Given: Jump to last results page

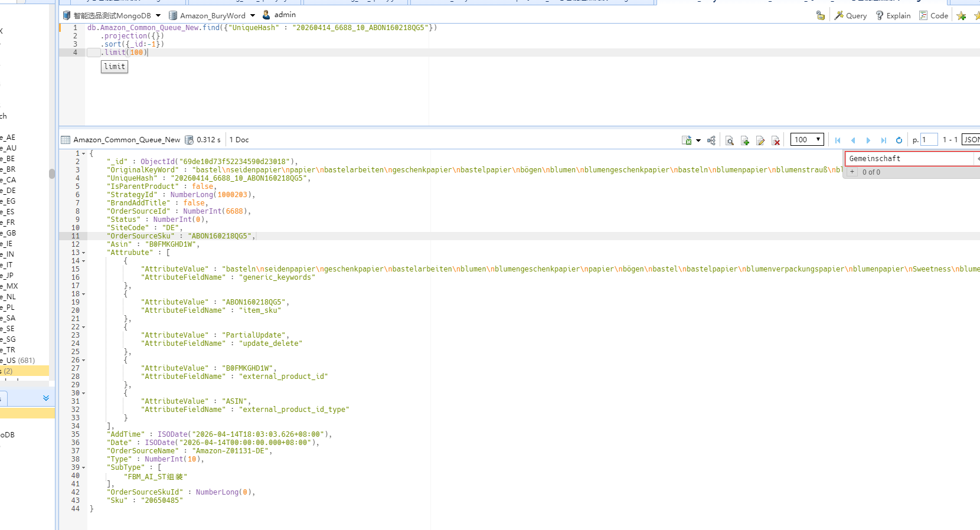Looking at the screenshot, I should [884, 140].
